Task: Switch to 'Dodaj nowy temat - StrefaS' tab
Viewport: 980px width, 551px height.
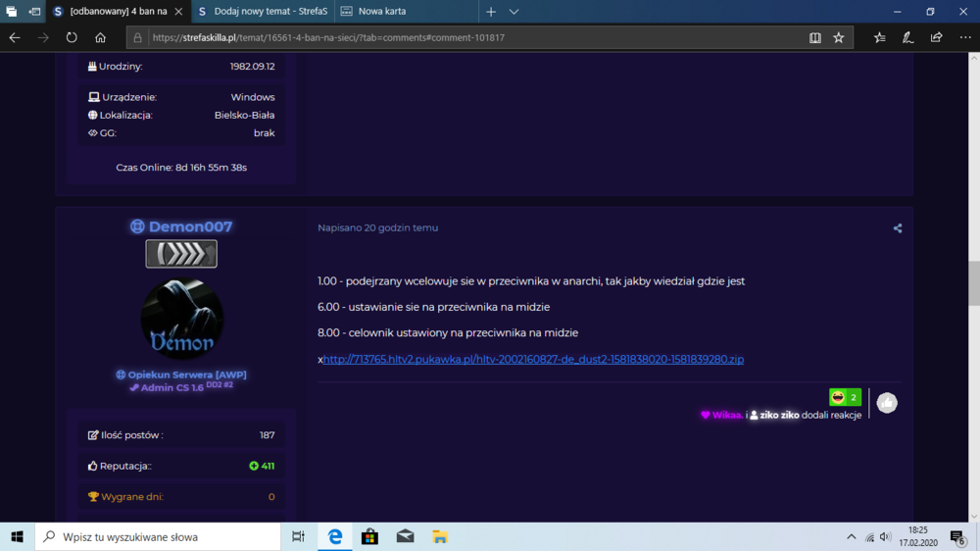Action: [263, 11]
